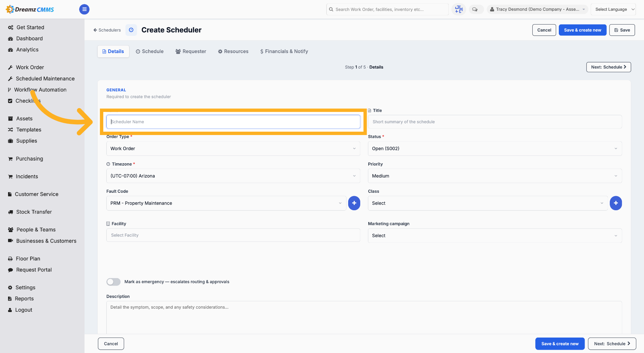Open the Class Select dropdown
This screenshot has height=353, width=644.
pos(488,203)
